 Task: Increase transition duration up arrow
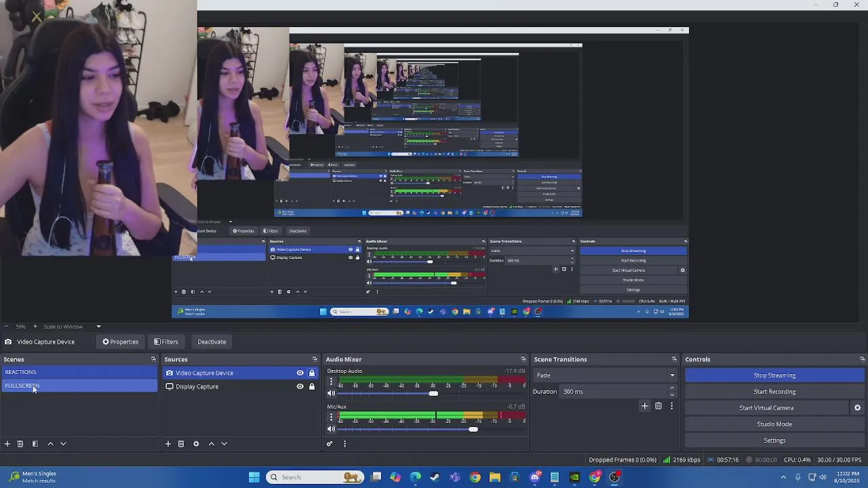click(672, 388)
